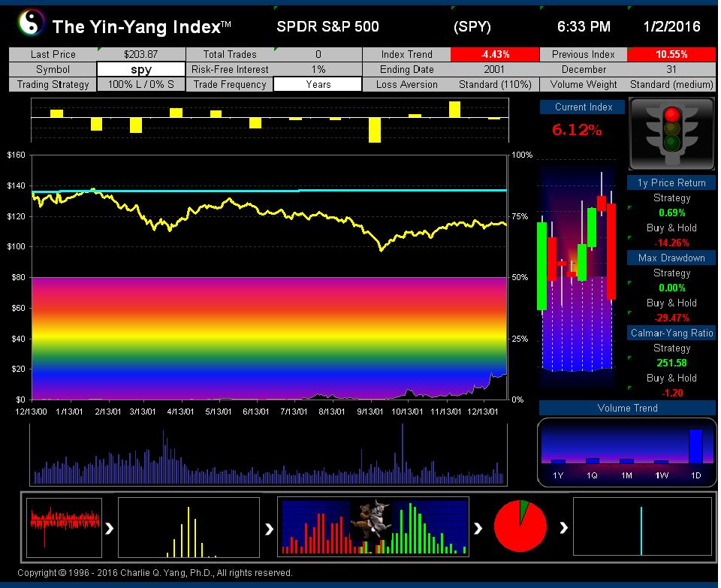The width and height of the screenshot is (721, 588).
Task: Click the Strategy drawdown value 0.00%
Action: click(x=671, y=288)
